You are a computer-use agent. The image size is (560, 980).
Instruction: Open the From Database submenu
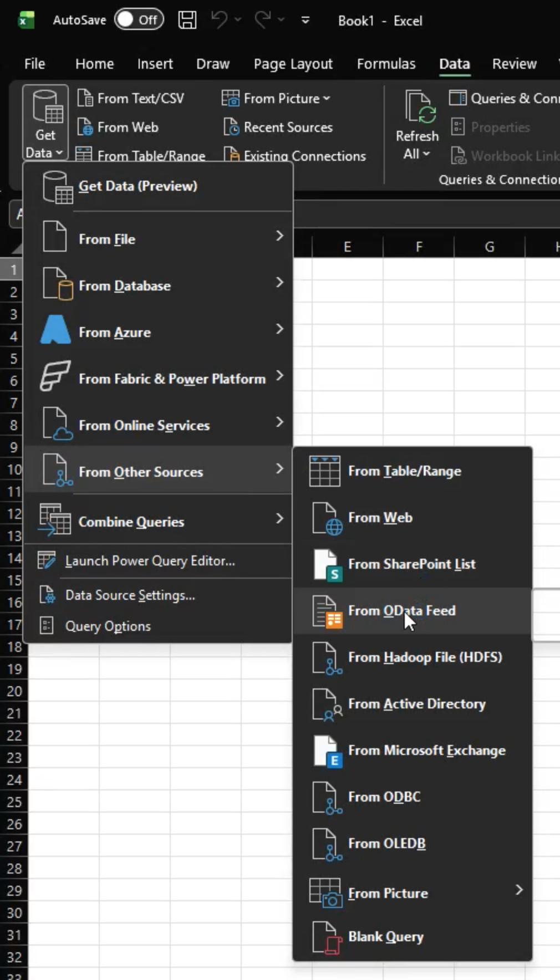(158, 285)
